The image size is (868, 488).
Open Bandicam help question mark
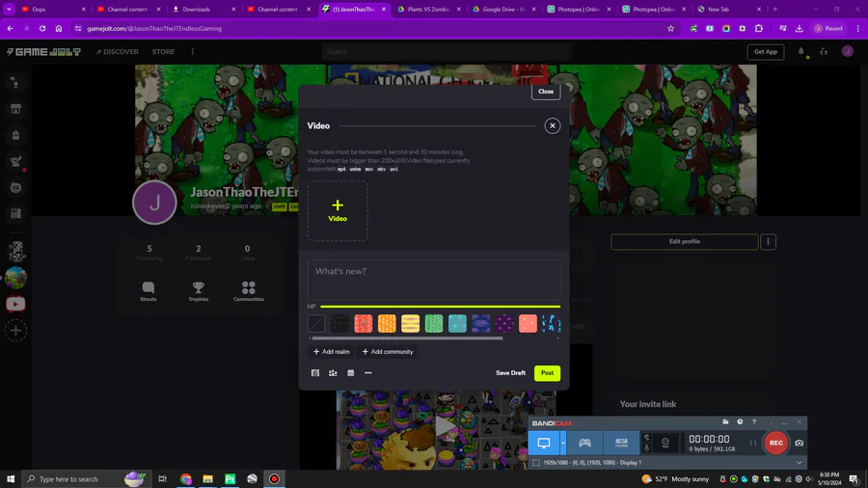[x=754, y=422]
